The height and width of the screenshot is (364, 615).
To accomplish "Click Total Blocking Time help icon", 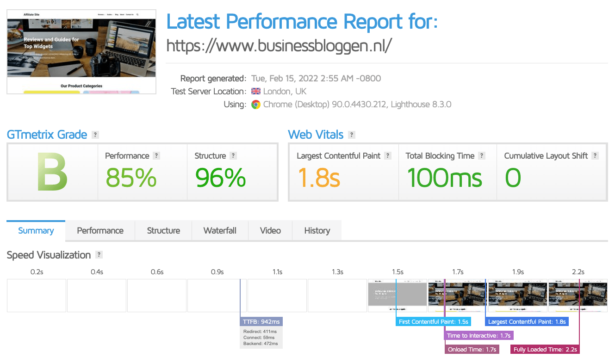I will [x=482, y=156].
